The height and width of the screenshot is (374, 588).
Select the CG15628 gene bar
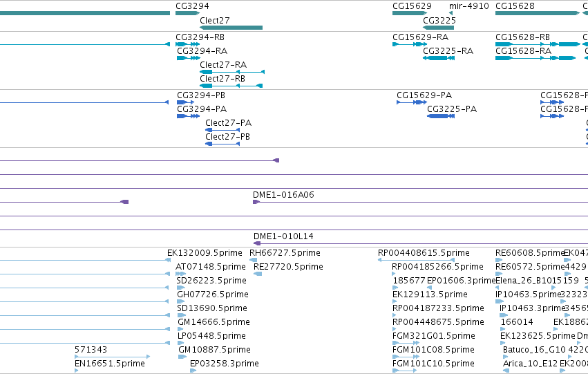point(538,13)
